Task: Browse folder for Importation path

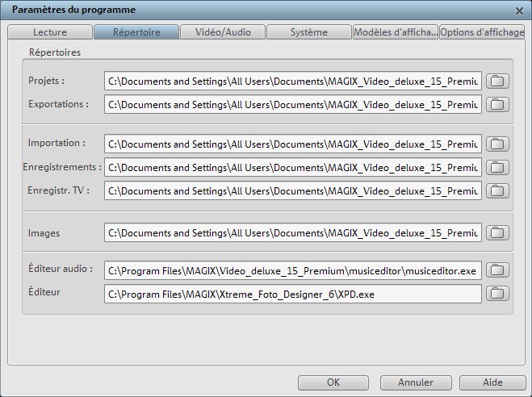Action: [497, 144]
